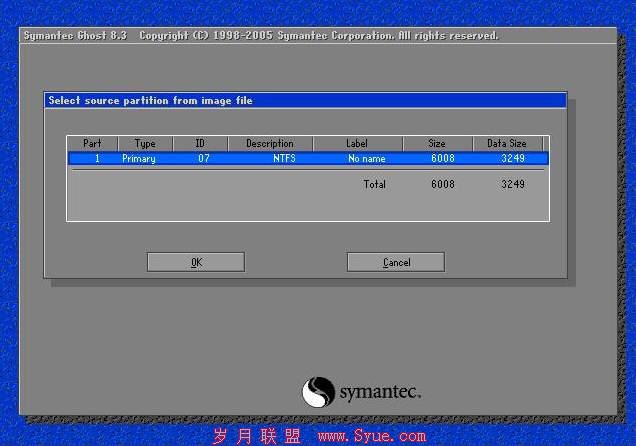
Task: Click the Primary type cell
Action: click(139, 159)
